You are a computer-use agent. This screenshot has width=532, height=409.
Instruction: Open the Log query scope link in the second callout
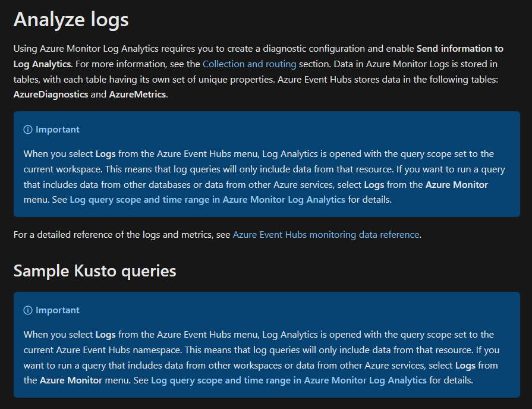[x=289, y=380]
